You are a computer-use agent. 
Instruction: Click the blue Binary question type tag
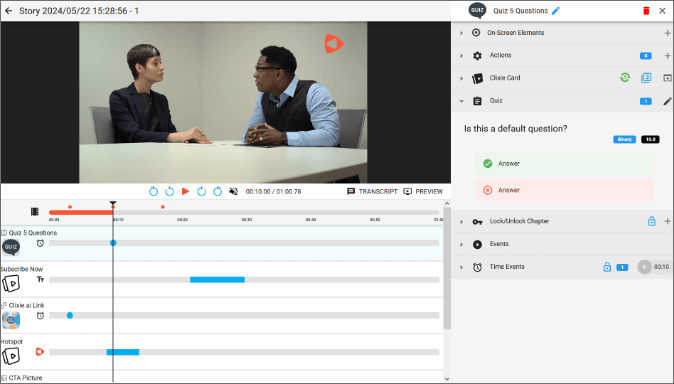(x=624, y=139)
